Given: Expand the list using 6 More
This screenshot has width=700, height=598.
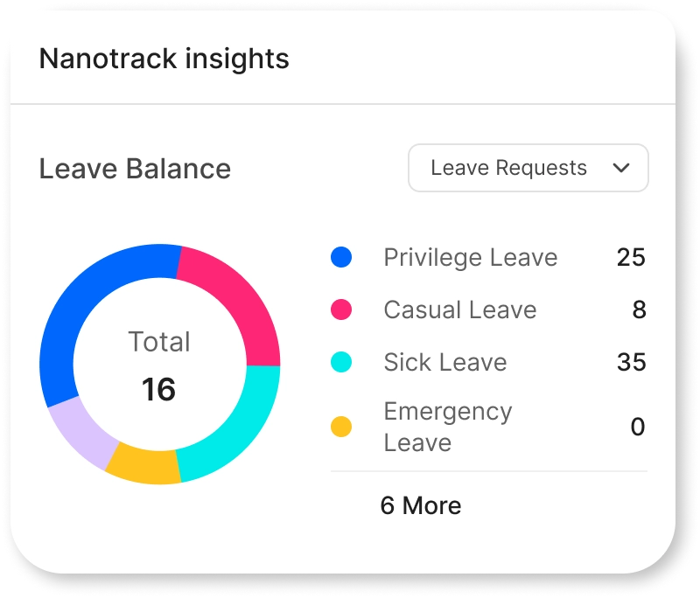Looking at the screenshot, I should pyautogui.click(x=421, y=505).
